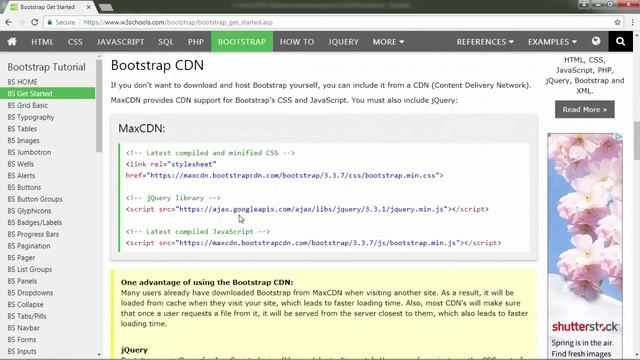The width and height of the screenshot is (640, 360).
Task: Open the new tab button
Action: pos(106,7)
